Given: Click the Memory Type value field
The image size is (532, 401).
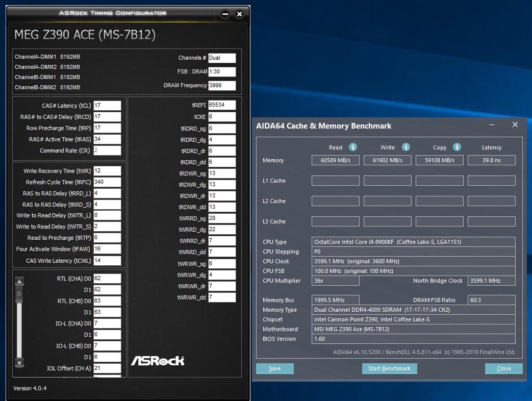Looking at the screenshot, I should (414, 310).
